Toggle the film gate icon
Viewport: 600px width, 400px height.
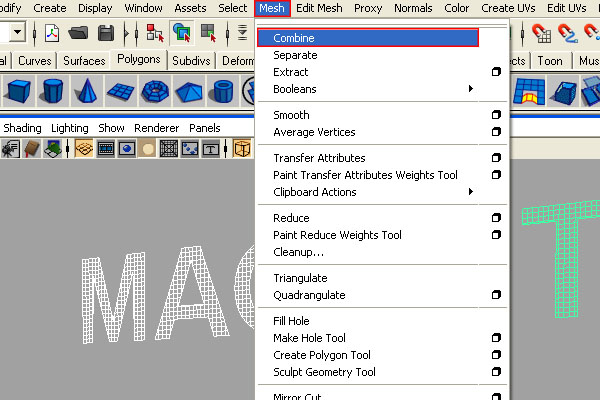[x=106, y=149]
